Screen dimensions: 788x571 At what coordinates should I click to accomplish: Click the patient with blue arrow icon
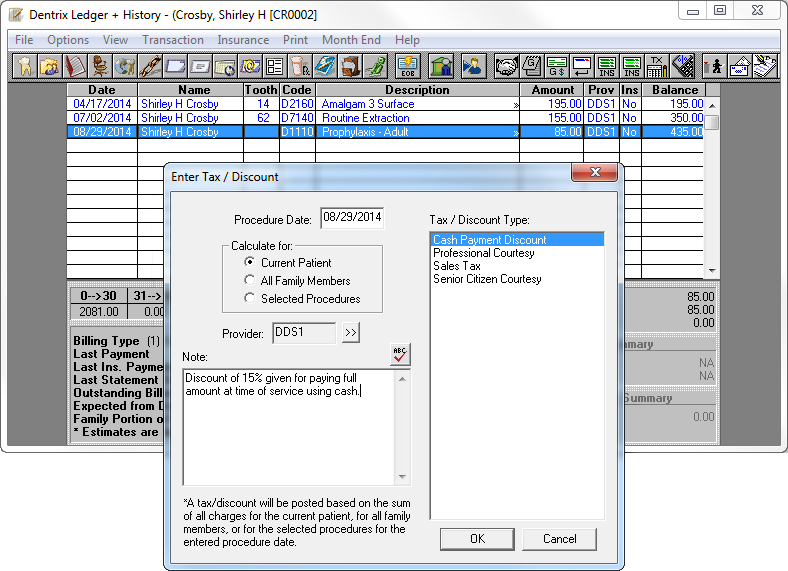(x=473, y=66)
